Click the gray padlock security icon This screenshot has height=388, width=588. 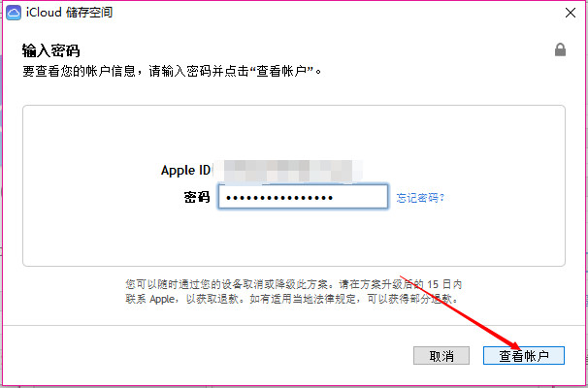[560, 49]
